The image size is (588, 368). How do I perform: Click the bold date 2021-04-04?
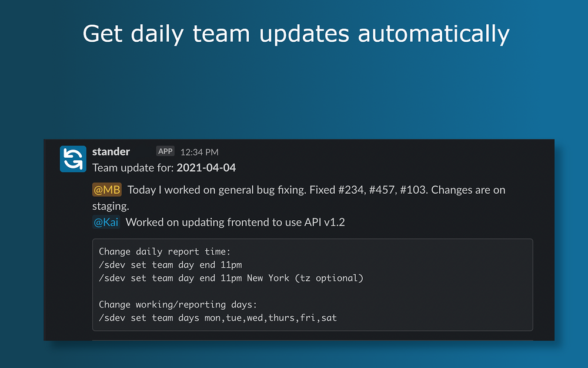[206, 168]
